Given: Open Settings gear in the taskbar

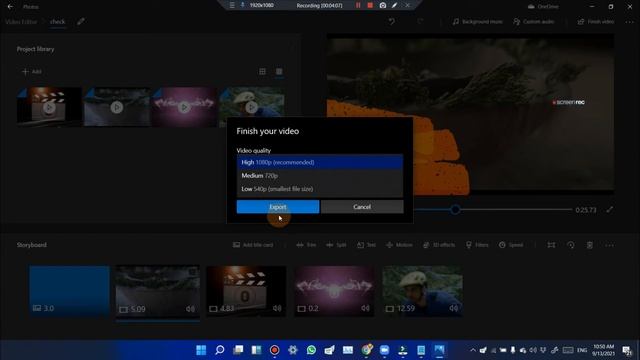Looking at the screenshot, I should (x=293, y=350).
